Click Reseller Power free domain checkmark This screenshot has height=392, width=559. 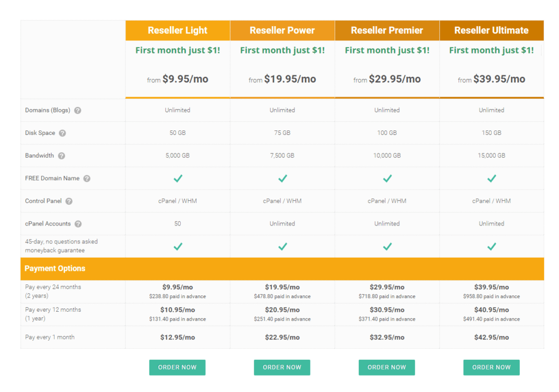(x=283, y=179)
